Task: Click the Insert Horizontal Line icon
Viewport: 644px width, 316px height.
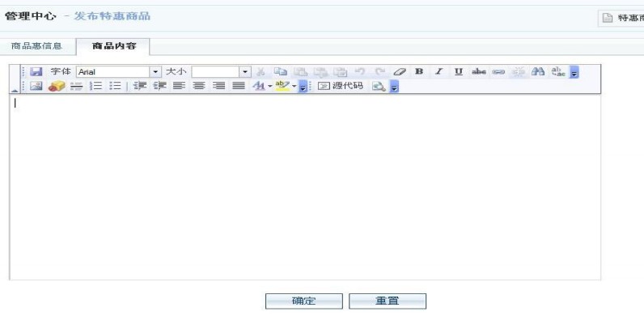Action: [x=76, y=86]
